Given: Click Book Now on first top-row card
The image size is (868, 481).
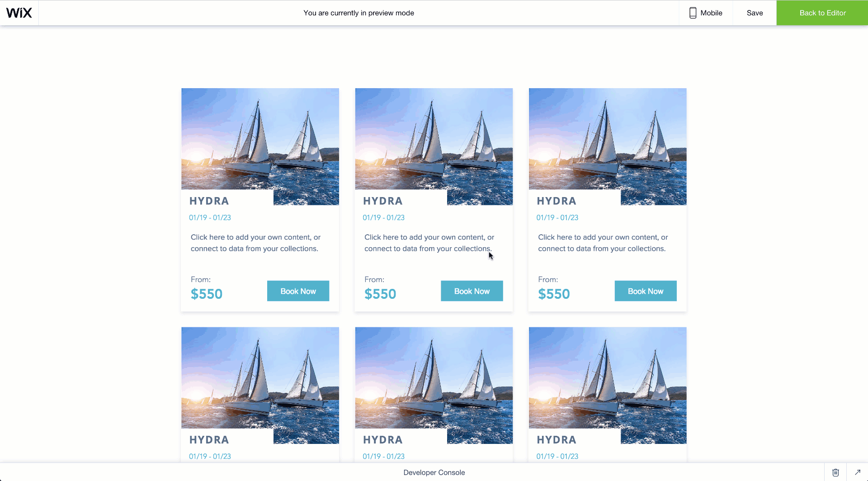Looking at the screenshot, I should [298, 291].
